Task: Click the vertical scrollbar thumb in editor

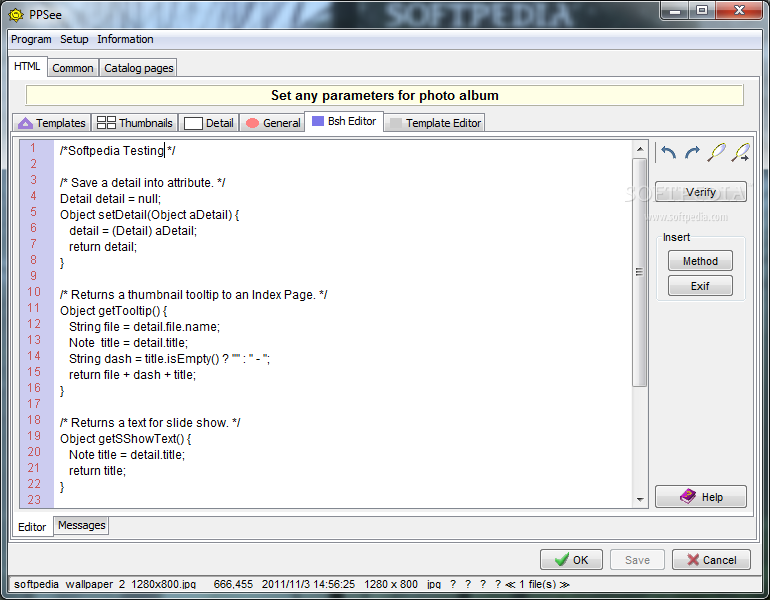Action: [x=639, y=272]
